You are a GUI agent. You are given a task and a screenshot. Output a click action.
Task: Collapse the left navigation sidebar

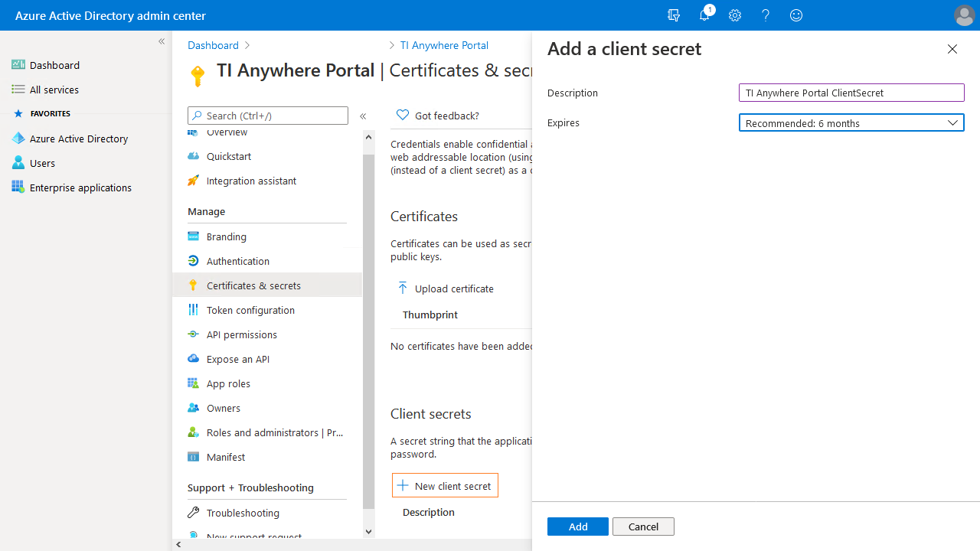tap(162, 41)
